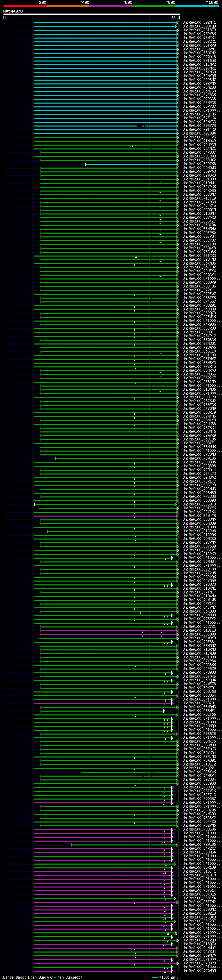
Task: Open hit UniRef100_C6TBT9
Action: click(199, 31)
